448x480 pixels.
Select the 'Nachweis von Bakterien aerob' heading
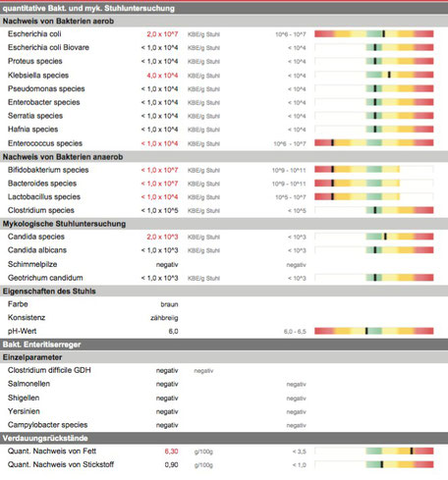tap(58, 22)
